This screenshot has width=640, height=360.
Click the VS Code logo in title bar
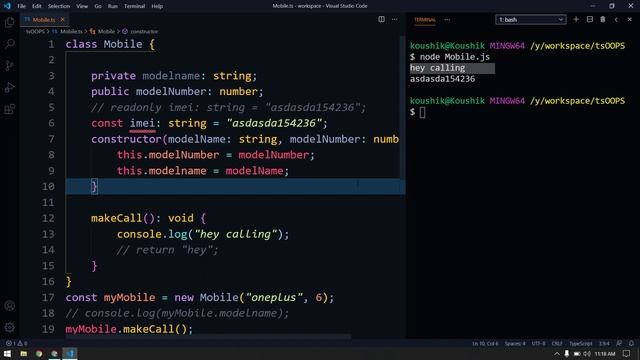7,6
